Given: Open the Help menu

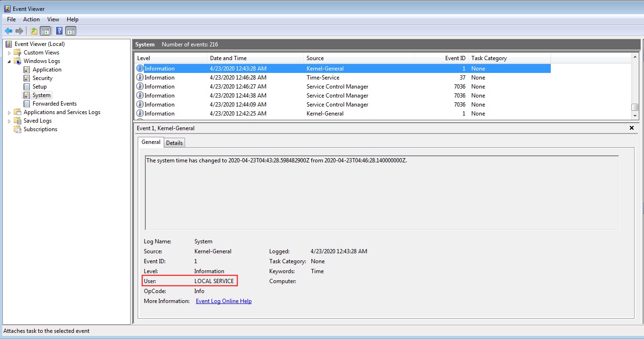Looking at the screenshot, I should click(x=72, y=19).
